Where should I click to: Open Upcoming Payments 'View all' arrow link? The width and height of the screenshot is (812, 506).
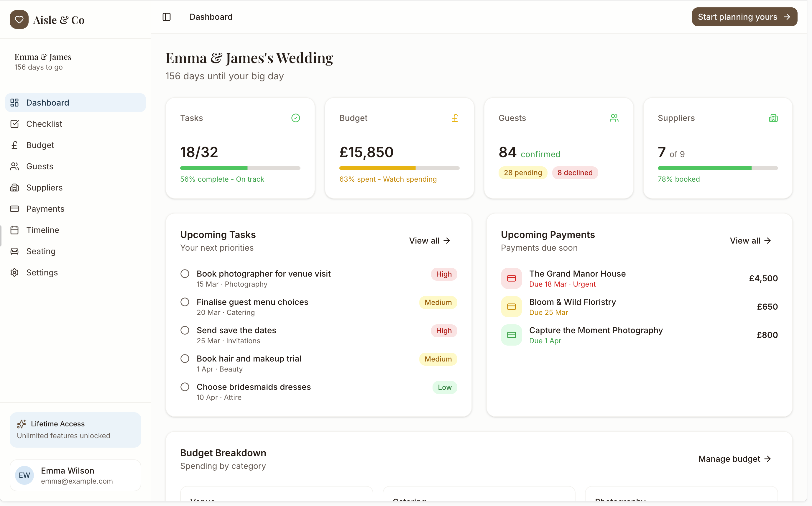(750, 241)
